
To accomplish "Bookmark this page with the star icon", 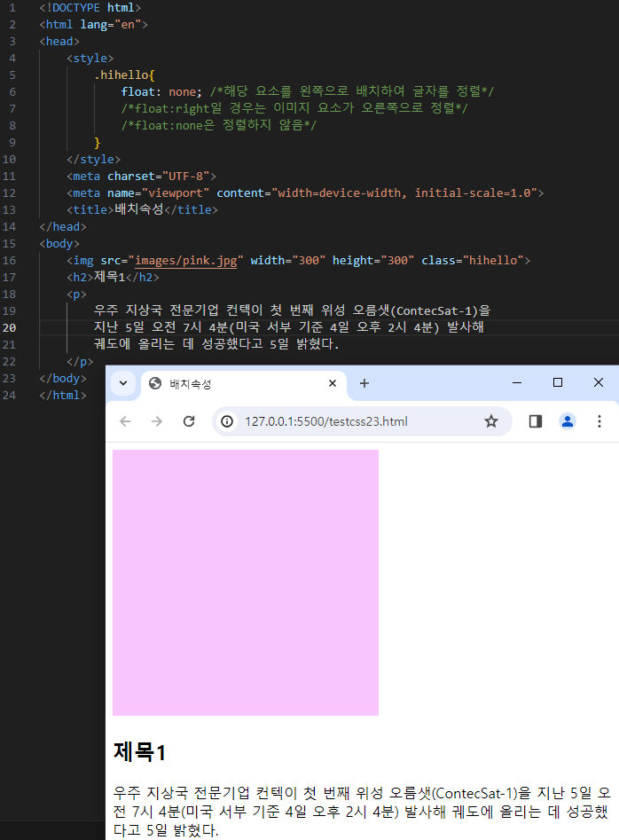I will 491,421.
